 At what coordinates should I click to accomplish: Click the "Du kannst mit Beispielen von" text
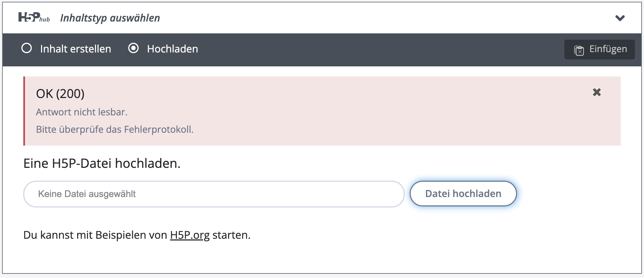pos(95,235)
